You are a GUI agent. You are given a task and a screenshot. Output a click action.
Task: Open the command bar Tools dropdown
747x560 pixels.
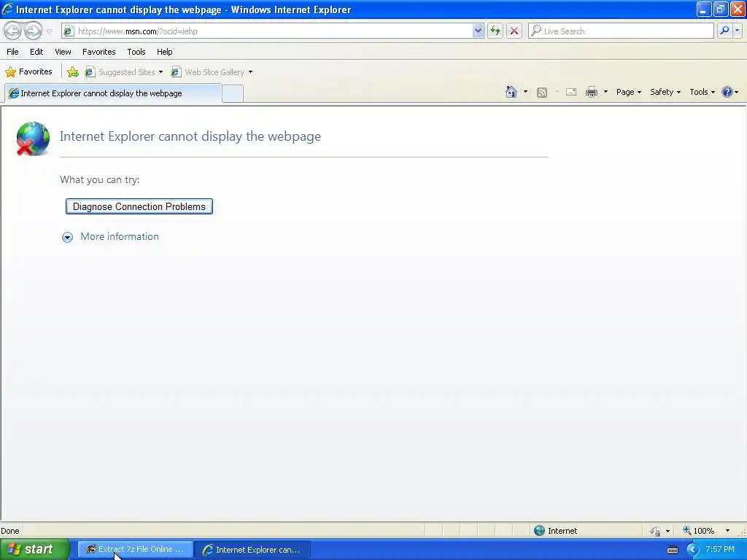pyautogui.click(x=702, y=92)
